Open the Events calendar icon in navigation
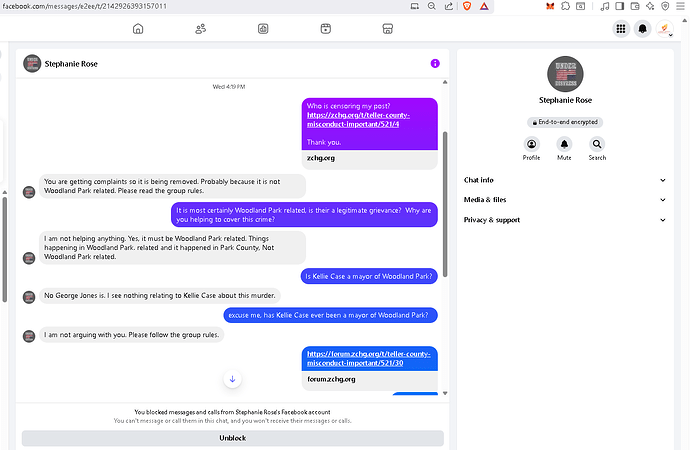The image size is (690, 450). pos(326,29)
